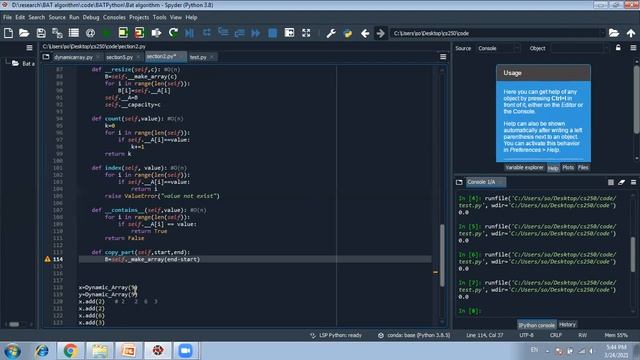The width and height of the screenshot is (640, 360).
Task: Open the file switcher list icon
Action: [73, 33]
